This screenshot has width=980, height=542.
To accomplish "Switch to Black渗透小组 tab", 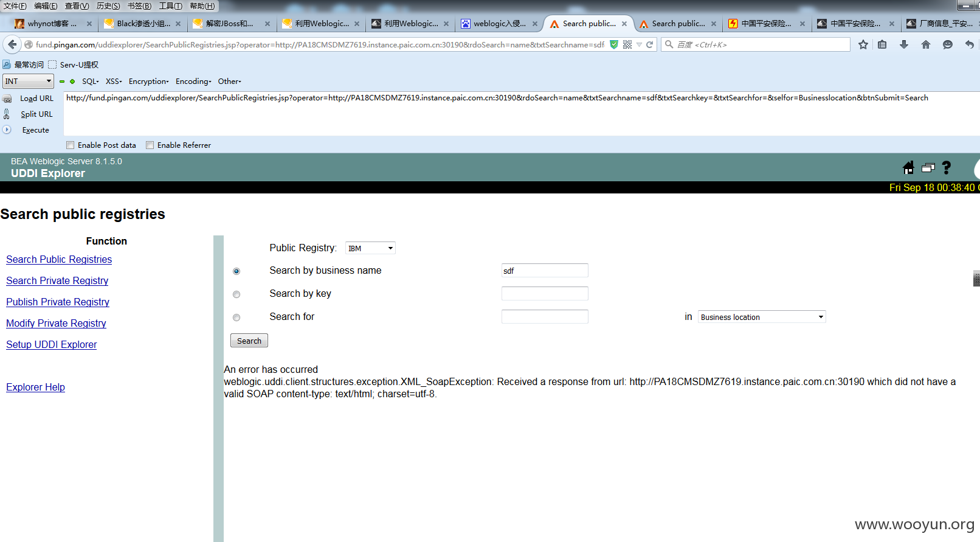I will [143, 24].
